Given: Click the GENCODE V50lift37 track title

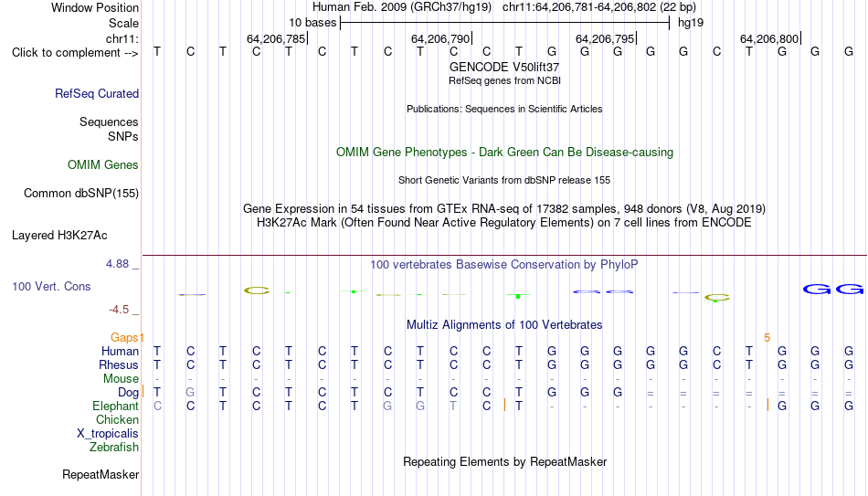Looking at the screenshot, I should (x=504, y=67).
